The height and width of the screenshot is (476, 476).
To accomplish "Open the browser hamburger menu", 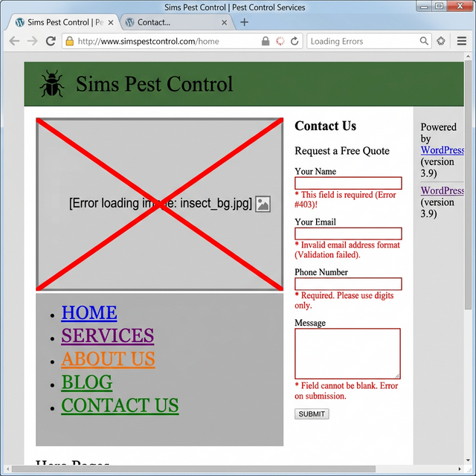I will [x=462, y=41].
